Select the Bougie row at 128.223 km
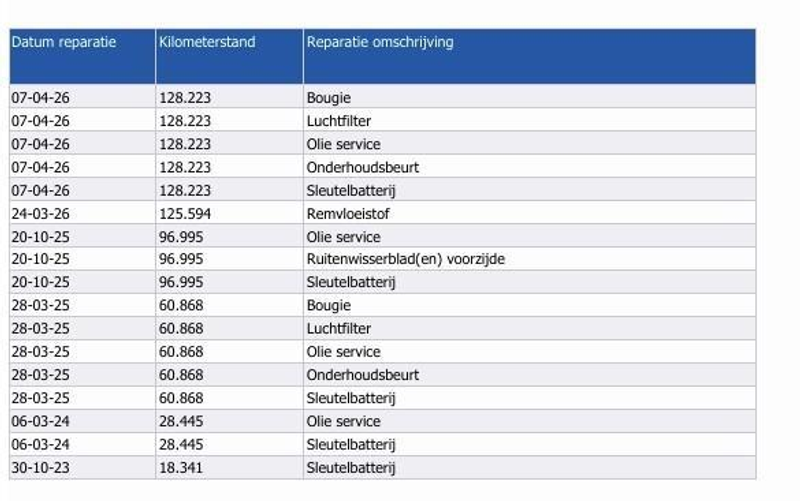 click(383, 97)
